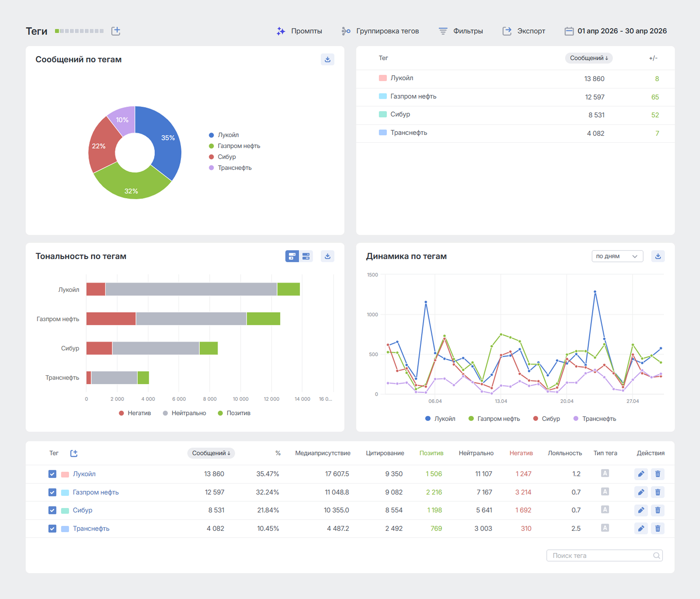Click Лукойл color swatch in bottom table
This screenshot has width=700, height=599.
click(65, 474)
